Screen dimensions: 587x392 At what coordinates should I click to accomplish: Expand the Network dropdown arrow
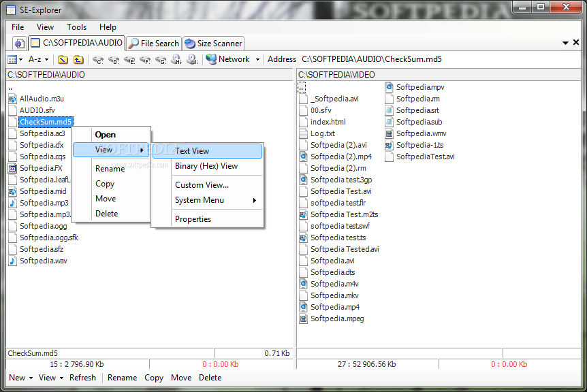point(257,59)
